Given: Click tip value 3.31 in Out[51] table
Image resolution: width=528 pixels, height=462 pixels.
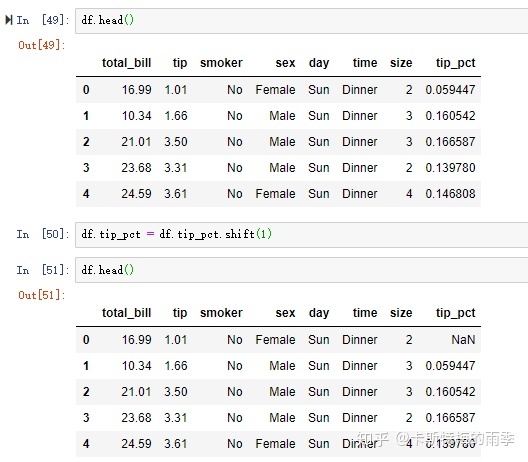Looking at the screenshot, I should pos(175,418).
